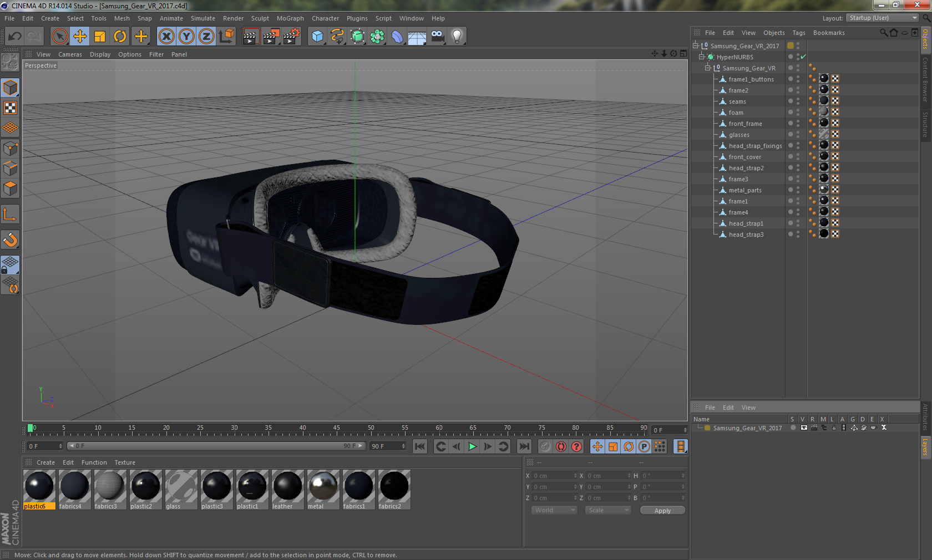Select the metal_parts object
932x560 pixels.
point(744,190)
